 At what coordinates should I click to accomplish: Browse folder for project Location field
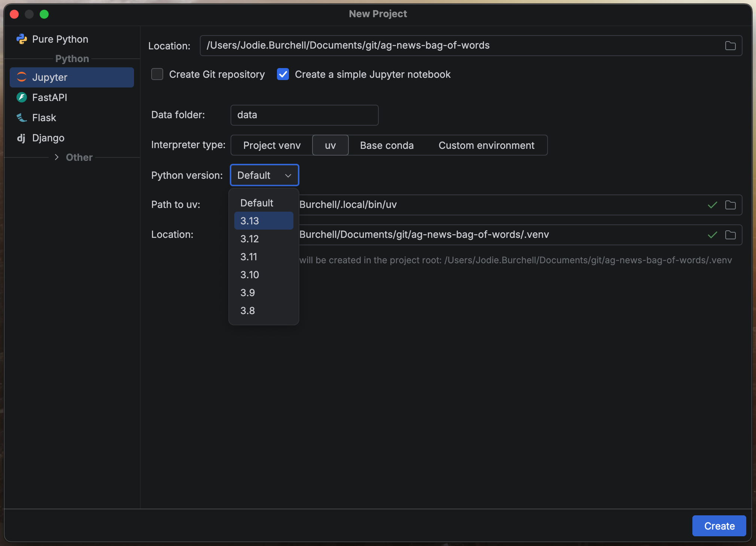730,46
